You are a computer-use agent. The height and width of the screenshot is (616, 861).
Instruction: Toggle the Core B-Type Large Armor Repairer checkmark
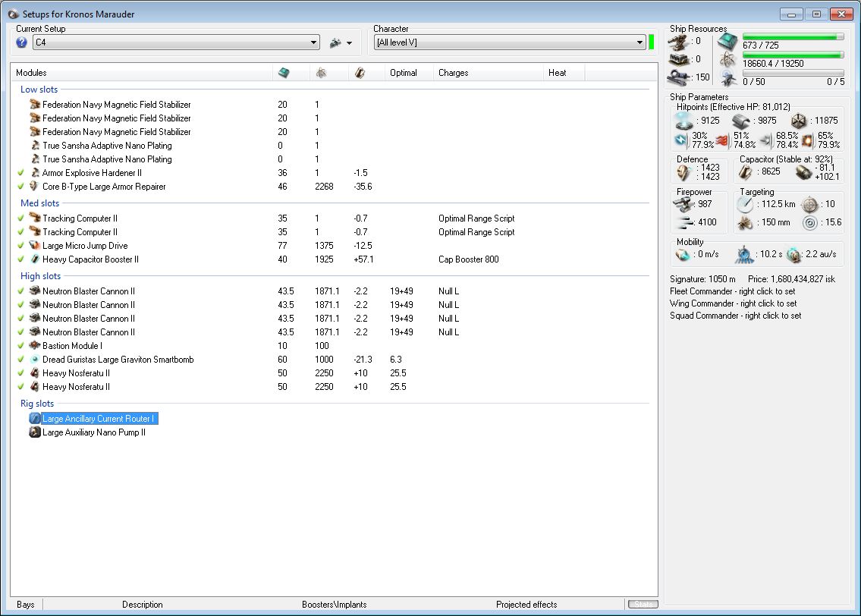pos(21,186)
